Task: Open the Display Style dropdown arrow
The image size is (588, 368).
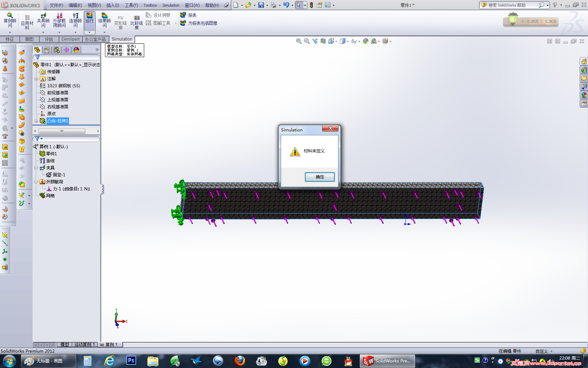Action: coord(348,41)
